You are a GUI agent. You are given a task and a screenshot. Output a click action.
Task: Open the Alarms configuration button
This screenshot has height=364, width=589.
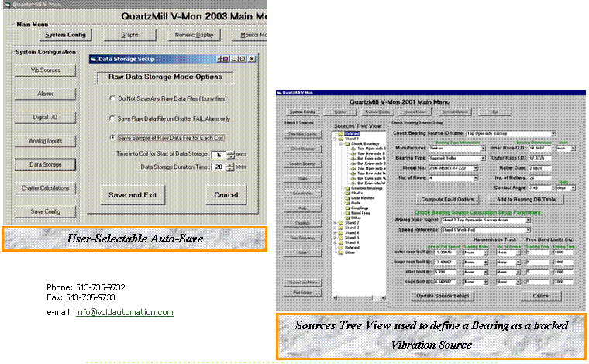(46, 94)
